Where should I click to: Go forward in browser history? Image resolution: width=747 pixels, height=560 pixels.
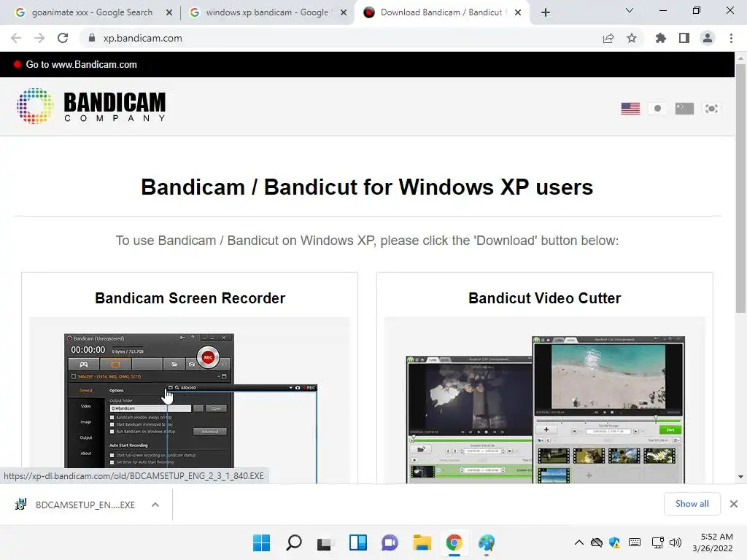39,38
